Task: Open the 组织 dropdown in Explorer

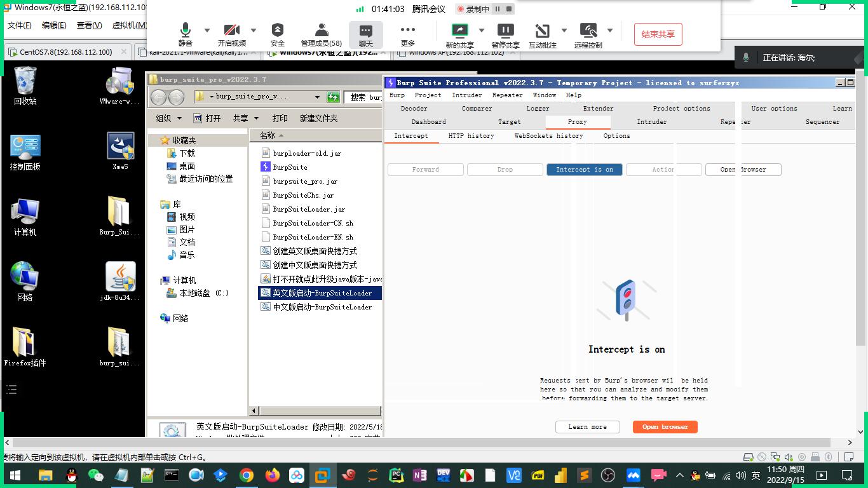Action: [169, 118]
